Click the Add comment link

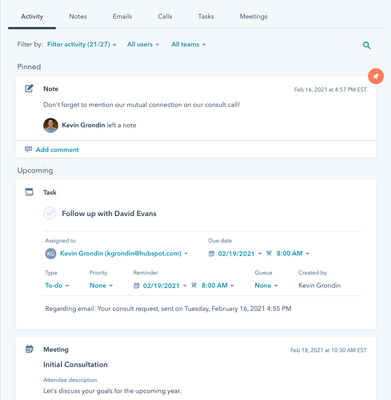coord(57,150)
